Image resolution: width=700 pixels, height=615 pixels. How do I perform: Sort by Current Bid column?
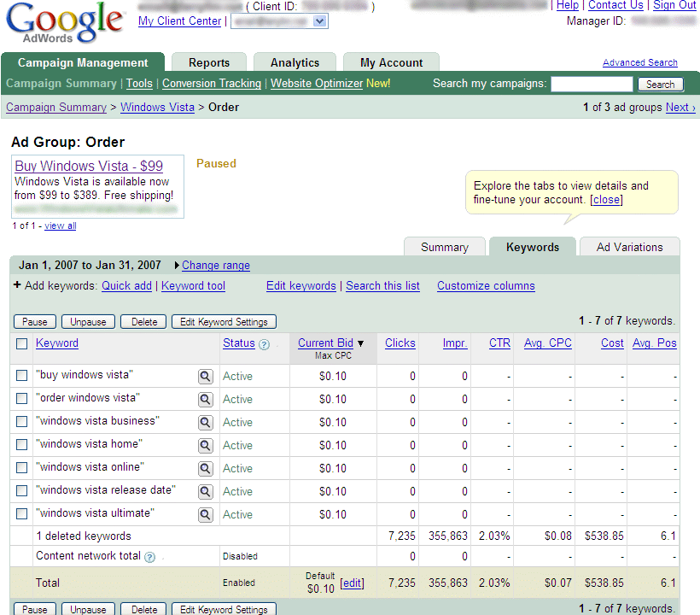point(325,343)
